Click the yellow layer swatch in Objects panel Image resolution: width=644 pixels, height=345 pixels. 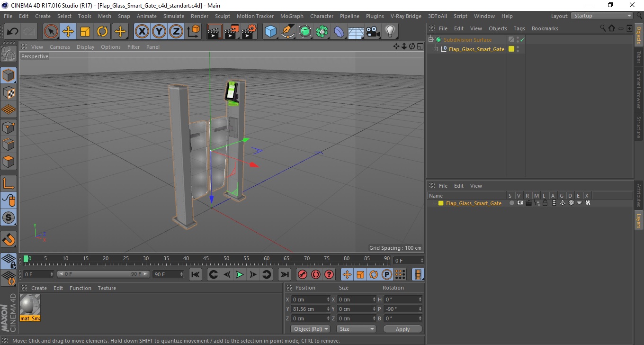(511, 49)
